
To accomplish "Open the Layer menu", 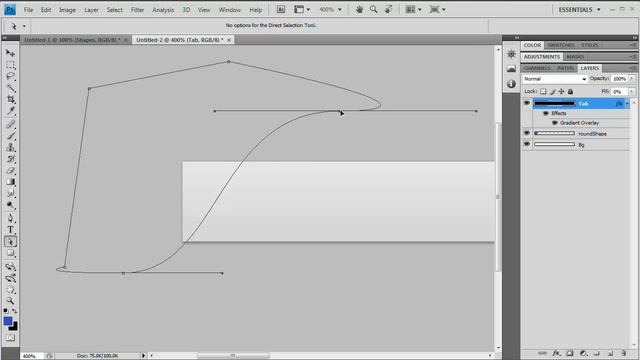I will [x=91, y=10].
